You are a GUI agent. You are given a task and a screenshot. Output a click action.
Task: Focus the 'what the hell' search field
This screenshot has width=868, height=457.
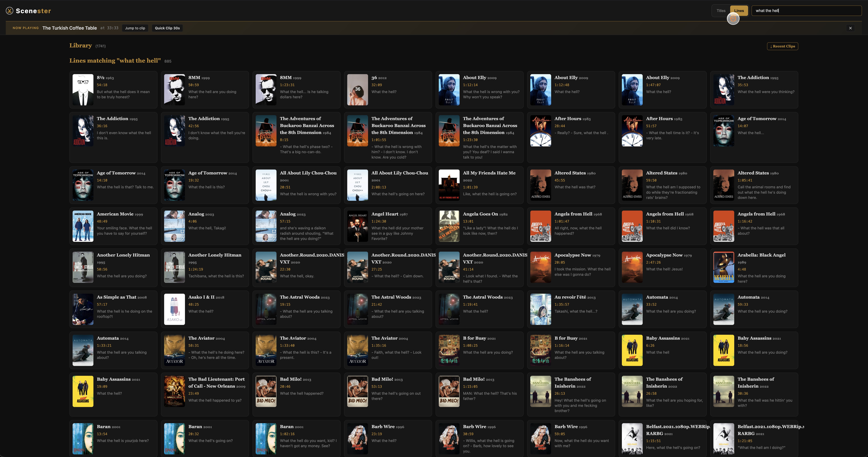pyautogui.click(x=806, y=11)
